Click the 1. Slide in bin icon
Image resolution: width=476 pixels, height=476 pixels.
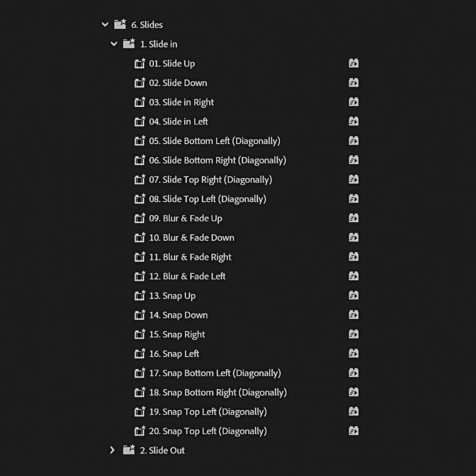point(129,44)
